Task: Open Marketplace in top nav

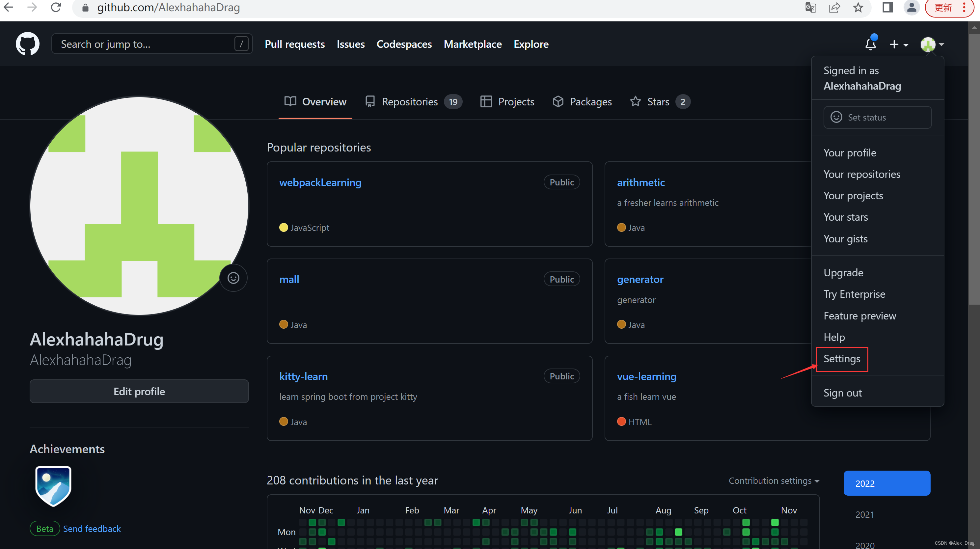Action: (473, 44)
